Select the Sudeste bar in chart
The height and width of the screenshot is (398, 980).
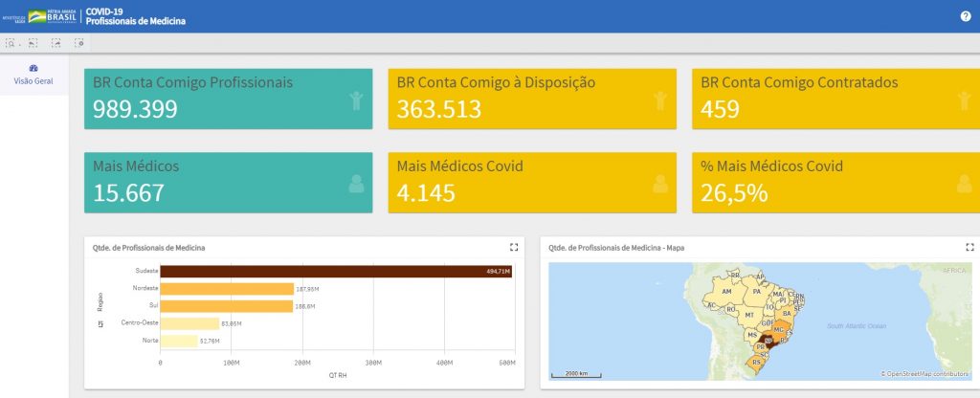(335, 272)
